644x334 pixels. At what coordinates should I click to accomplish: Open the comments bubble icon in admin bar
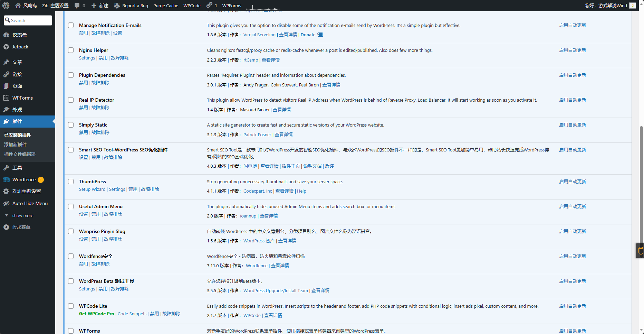(77, 6)
